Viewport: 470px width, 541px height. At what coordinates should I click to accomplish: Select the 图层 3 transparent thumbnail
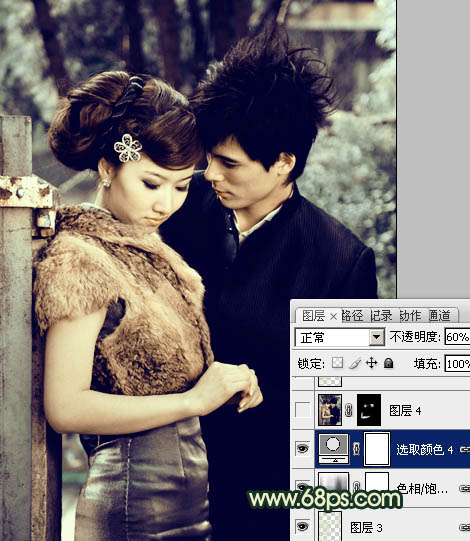330,527
